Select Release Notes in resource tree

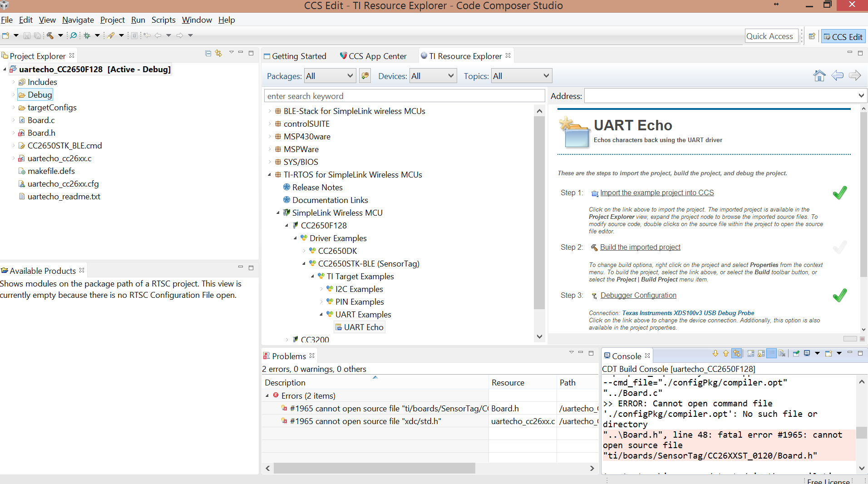pyautogui.click(x=313, y=187)
